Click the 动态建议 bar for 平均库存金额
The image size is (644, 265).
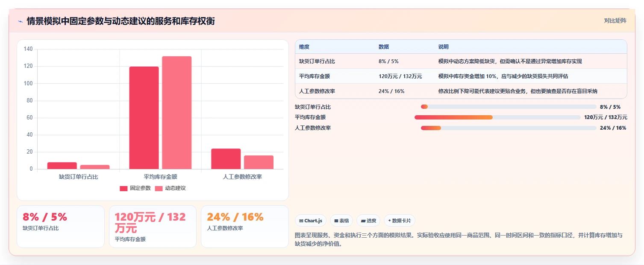click(x=177, y=113)
